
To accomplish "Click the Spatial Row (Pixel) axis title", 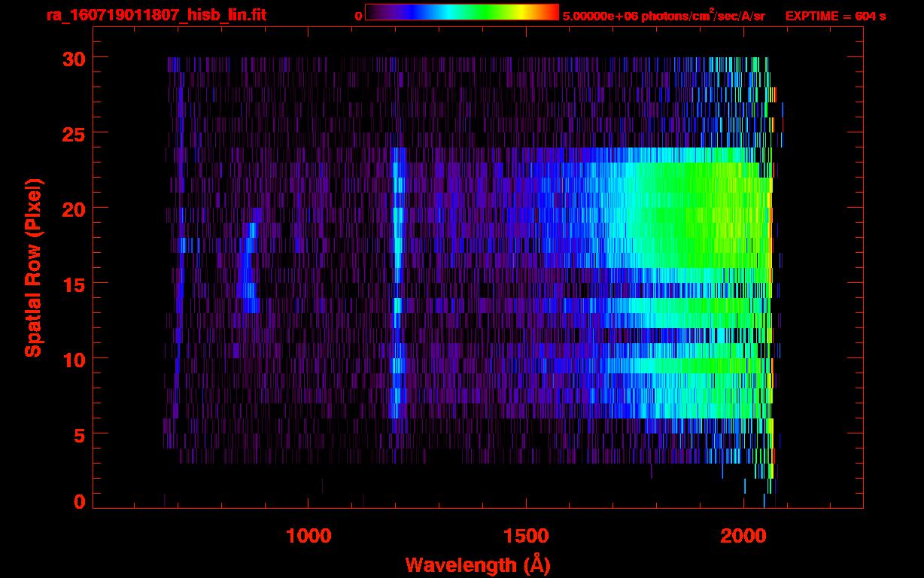I will (32, 267).
